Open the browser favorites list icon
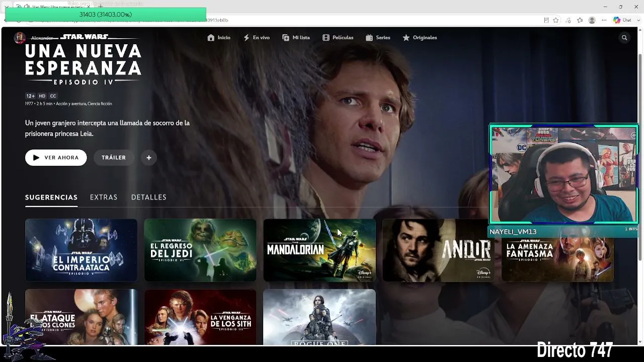Viewport: 644px width, 362px height. click(x=580, y=20)
